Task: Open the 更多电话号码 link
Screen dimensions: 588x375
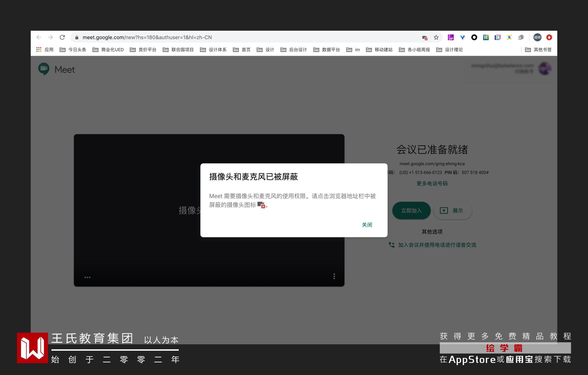Action: click(x=432, y=183)
